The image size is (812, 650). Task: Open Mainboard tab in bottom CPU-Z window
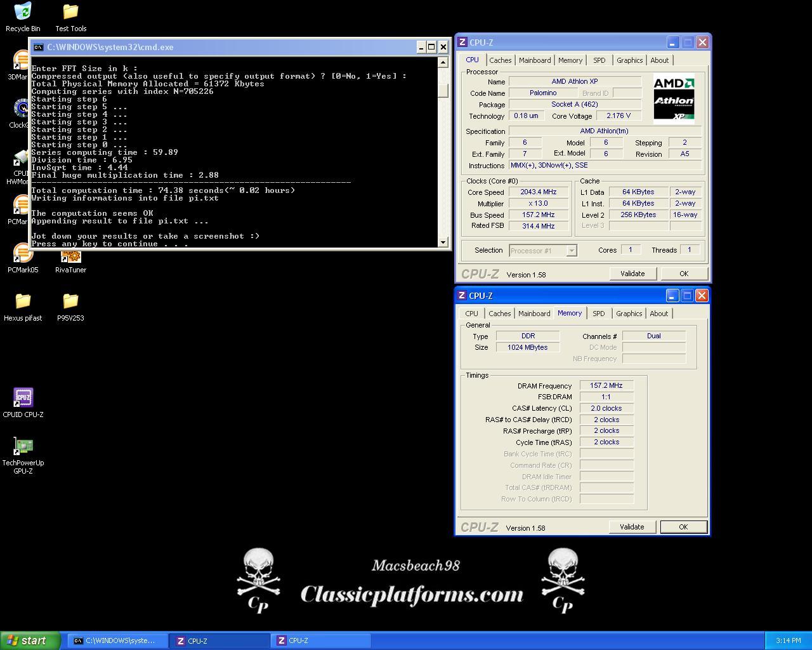tap(534, 314)
